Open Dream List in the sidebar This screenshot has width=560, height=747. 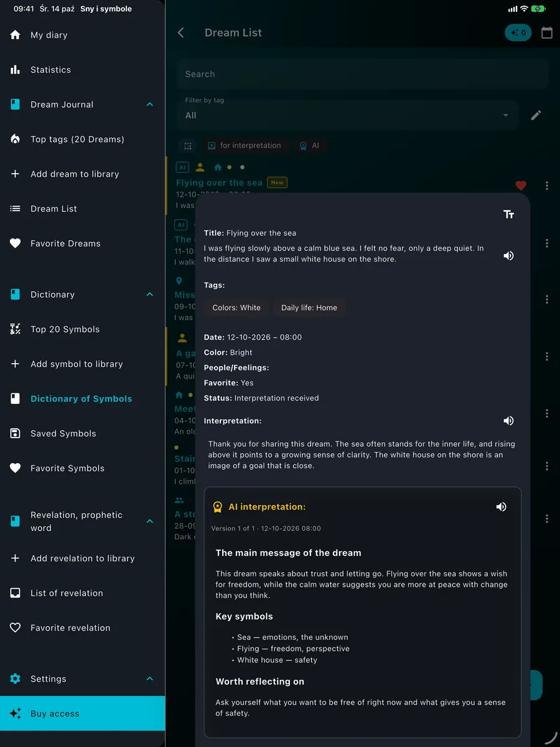pyautogui.click(x=83, y=209)
